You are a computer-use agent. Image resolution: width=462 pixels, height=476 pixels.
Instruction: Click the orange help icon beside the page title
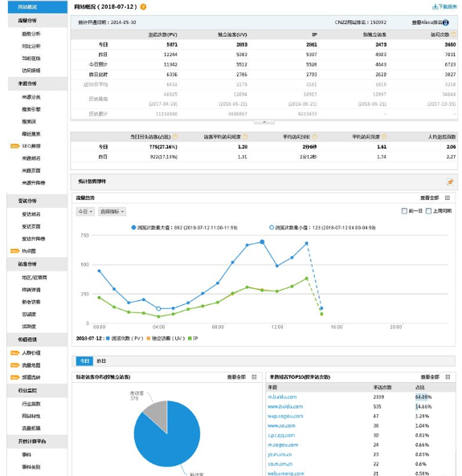[x=143, y=7]
